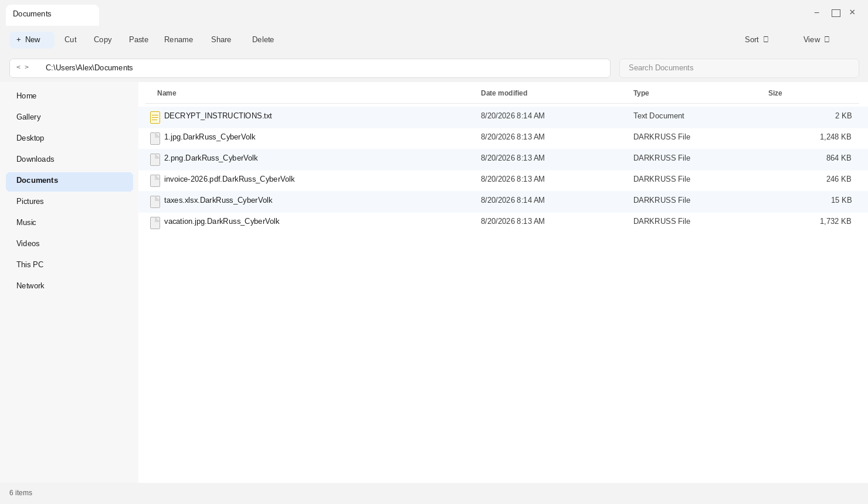
Task: Open This PC in the sidebar
Action: point(69,265)
